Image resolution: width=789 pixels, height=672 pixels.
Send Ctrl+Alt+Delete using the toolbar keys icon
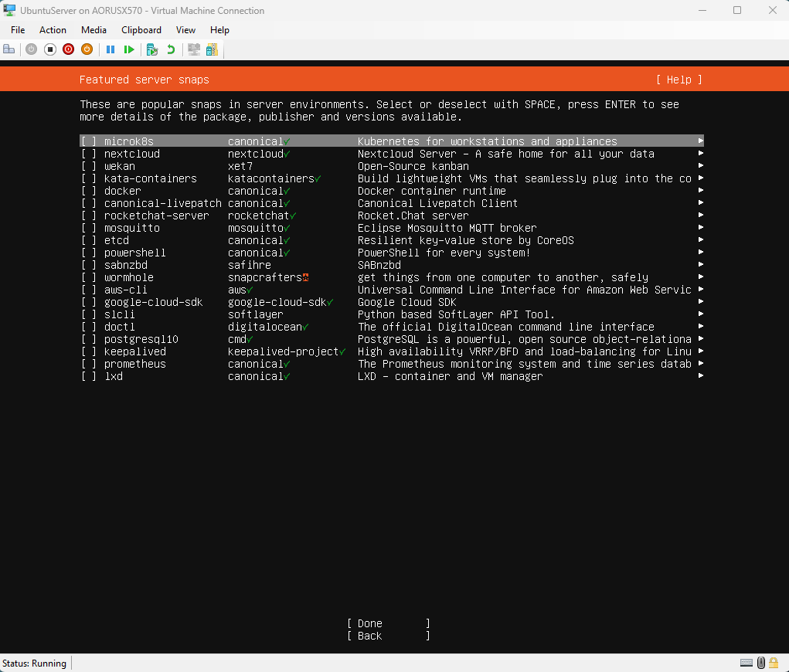pos(9,49)
